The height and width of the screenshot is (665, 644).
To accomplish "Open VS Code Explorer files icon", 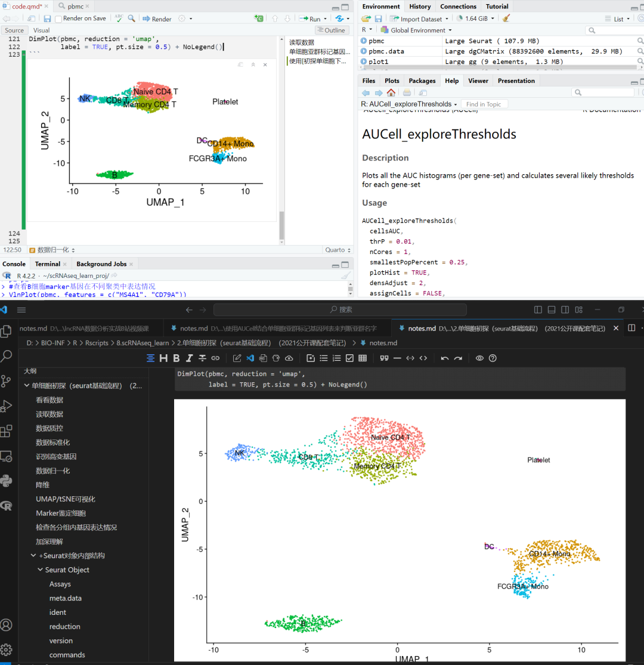I will click(7, 331).
